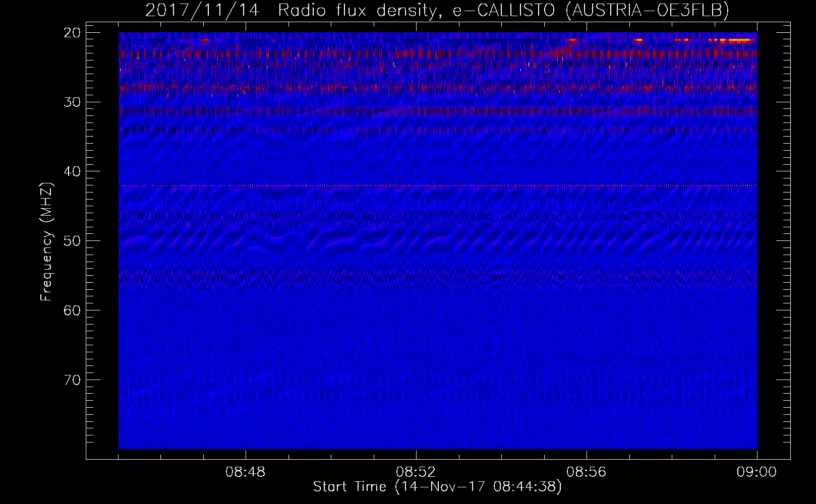
Task: Select the 08:52 time tick label
Action: 416,472
